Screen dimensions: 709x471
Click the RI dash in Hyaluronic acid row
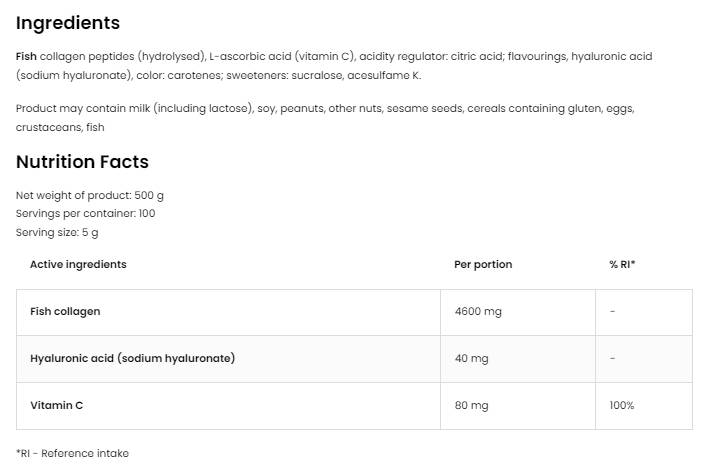(612, 358)
